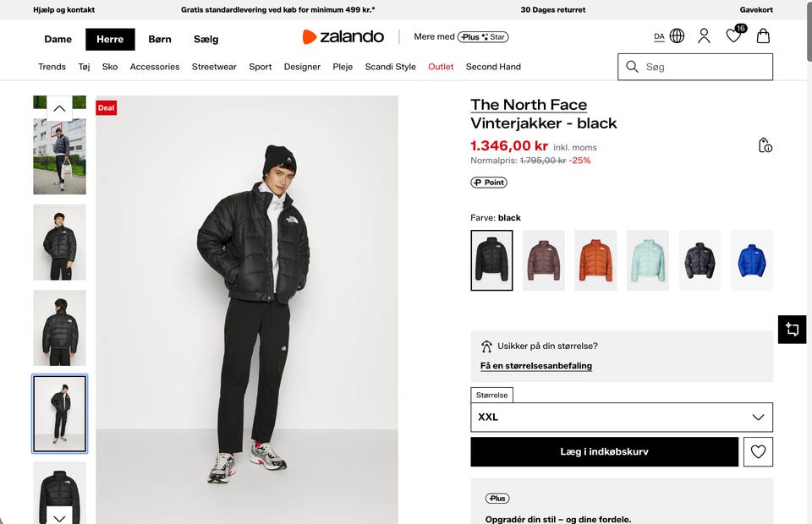This screenshot has width=812, height=524.
Task: Switch to the Dame category tab
Action: [x=58, y=39]
